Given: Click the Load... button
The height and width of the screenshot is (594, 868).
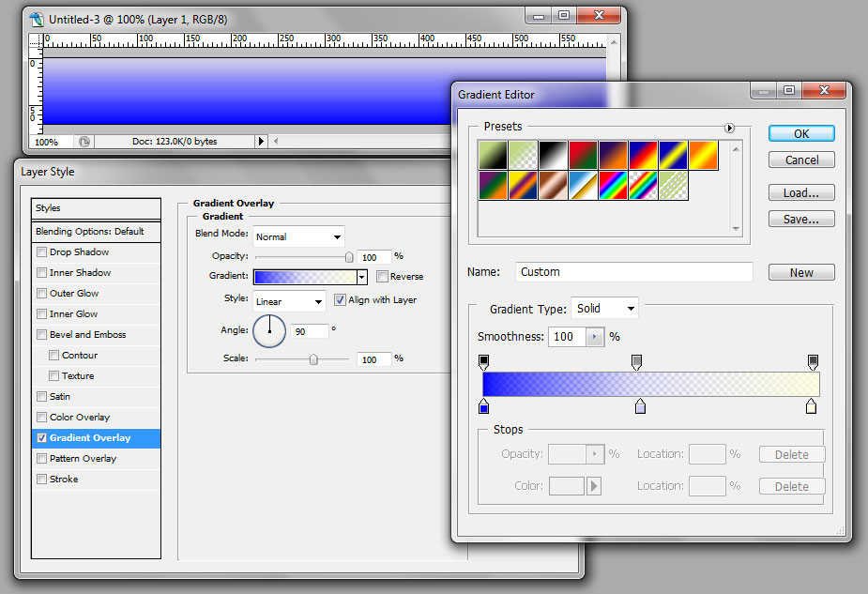Looking at the screenshot, I should point(801,192).
